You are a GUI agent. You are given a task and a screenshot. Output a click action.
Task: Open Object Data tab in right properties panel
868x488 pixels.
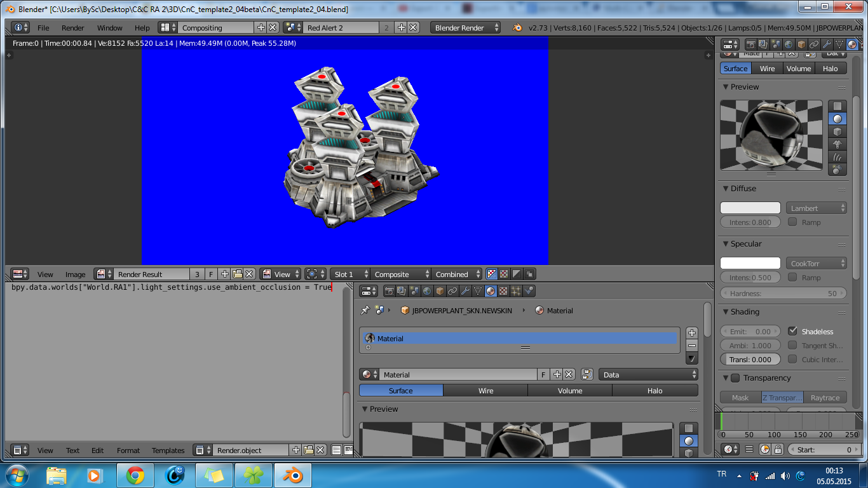pyautogui.click(x=839, y=44)
